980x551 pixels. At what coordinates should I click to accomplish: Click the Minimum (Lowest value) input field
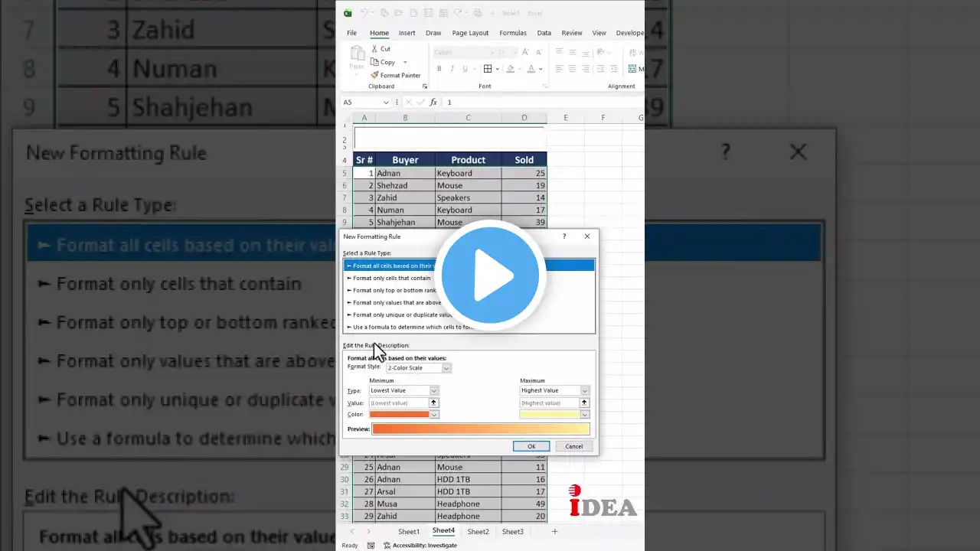(398, 403)
